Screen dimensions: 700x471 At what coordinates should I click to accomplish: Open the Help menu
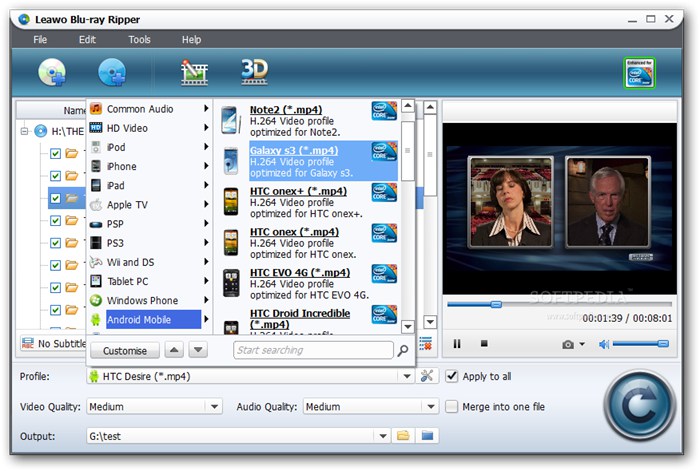191,40
